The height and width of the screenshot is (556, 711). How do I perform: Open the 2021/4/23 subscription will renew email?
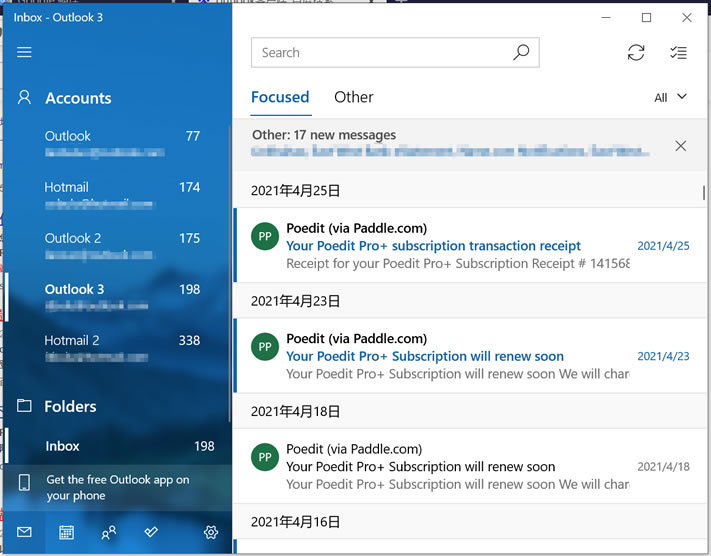(470, 356)
